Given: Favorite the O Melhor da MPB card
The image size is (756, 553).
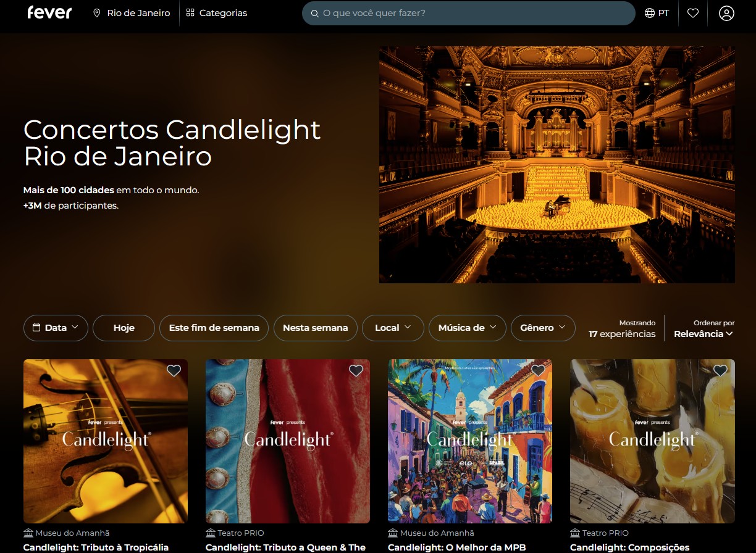Looking at the screenshot, I should 538,370.
